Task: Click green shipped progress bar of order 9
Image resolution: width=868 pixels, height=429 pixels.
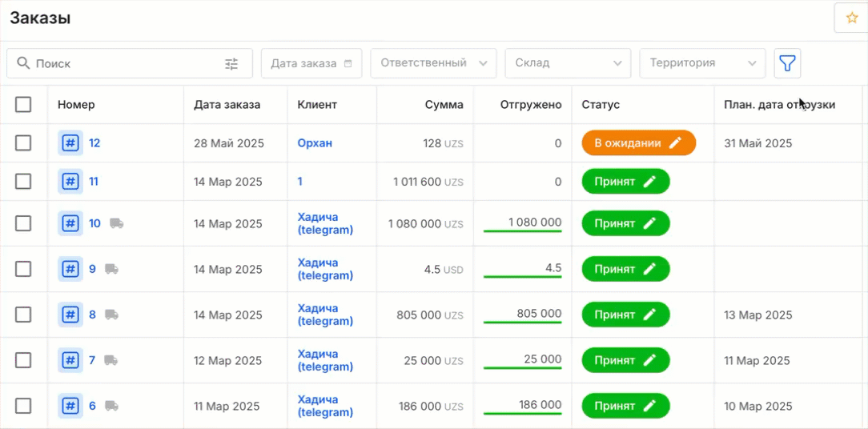Action: tap(522, 277)
